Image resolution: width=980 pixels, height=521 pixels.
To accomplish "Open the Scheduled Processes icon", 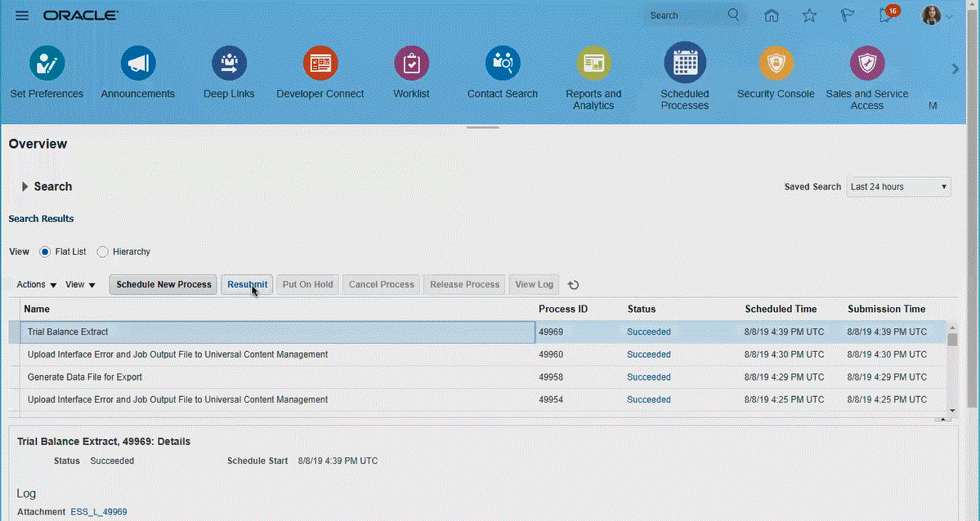I will (684, 64).
